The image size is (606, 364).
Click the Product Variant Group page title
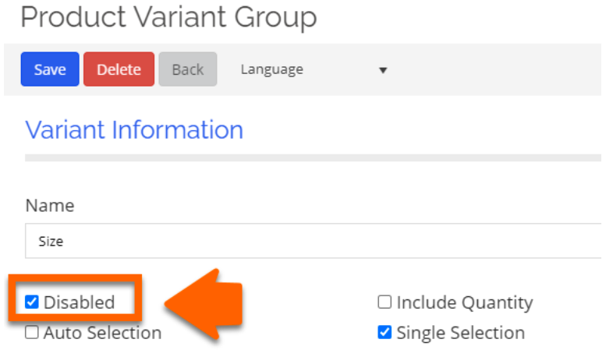(x=168, y=17)
